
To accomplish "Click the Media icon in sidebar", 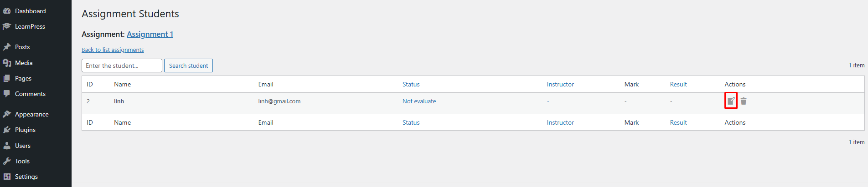I will (7, 63).
